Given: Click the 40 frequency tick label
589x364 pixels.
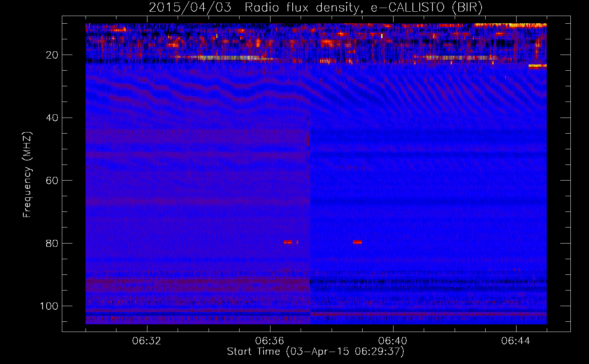Looking at the screenshot, I should coord(52,118).
